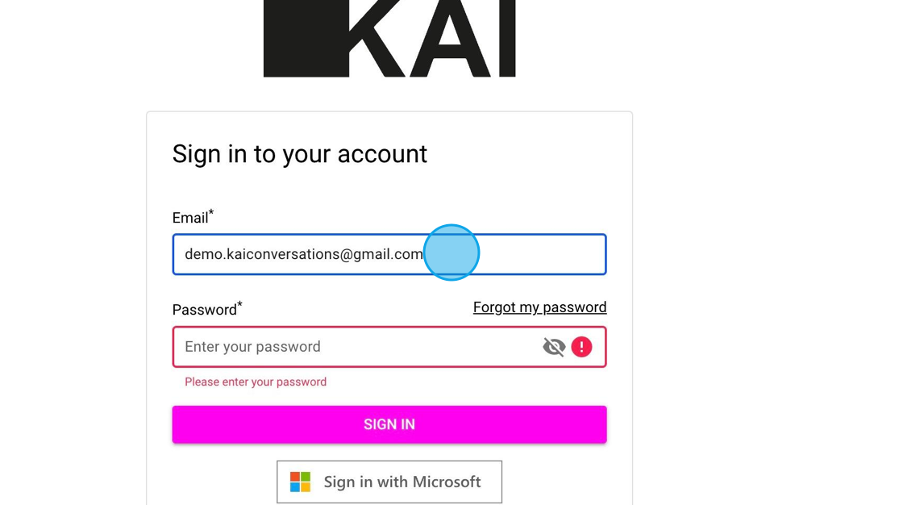
Task: Click the Password field label
Action: (x=205, y=310)
